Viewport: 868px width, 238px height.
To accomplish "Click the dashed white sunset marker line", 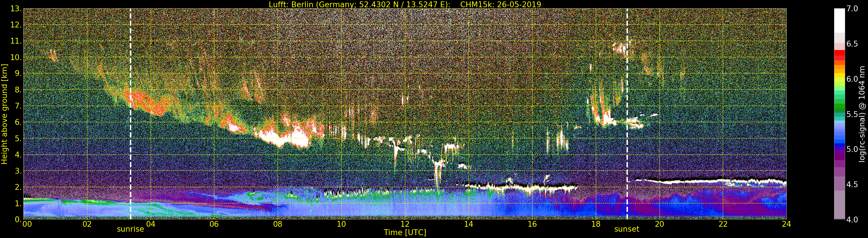I will pos(627,114).
